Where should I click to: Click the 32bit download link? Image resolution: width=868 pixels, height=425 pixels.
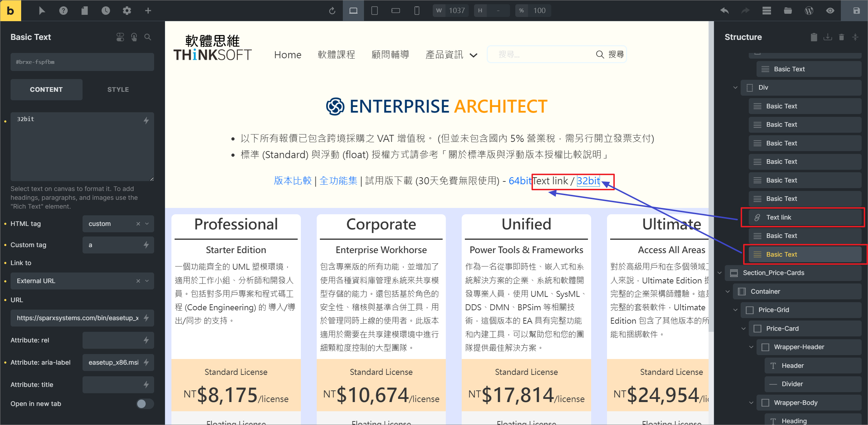coord(588,181)
